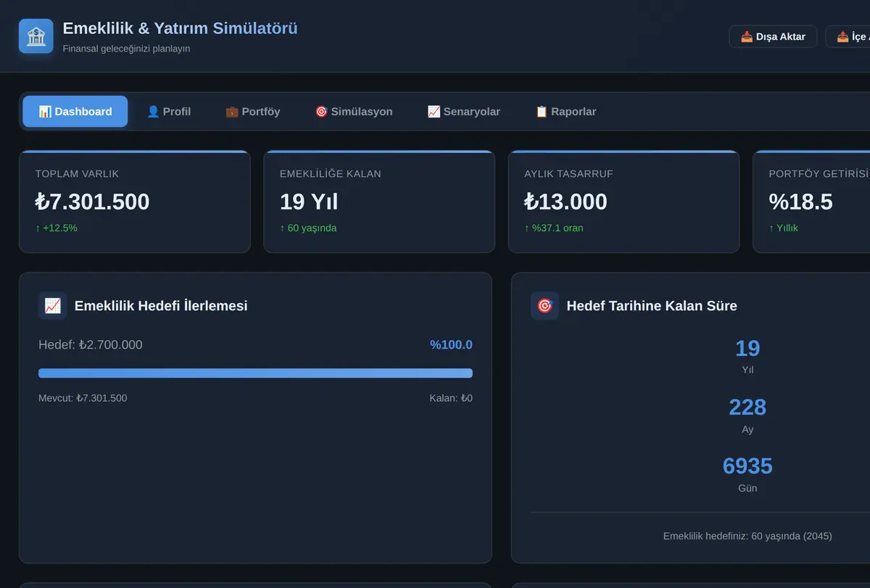Select the Emekliliğe Kalan card

[379, 202]
